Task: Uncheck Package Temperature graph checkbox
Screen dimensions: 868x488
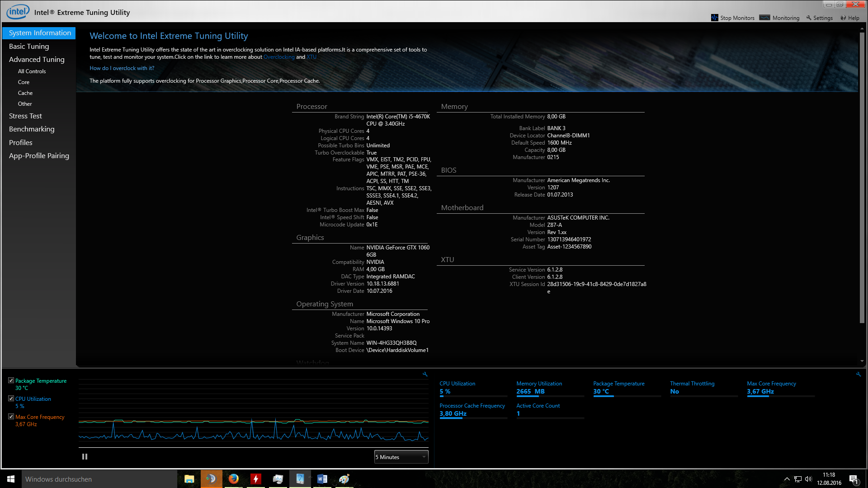Action: click(x=11, y=380)
